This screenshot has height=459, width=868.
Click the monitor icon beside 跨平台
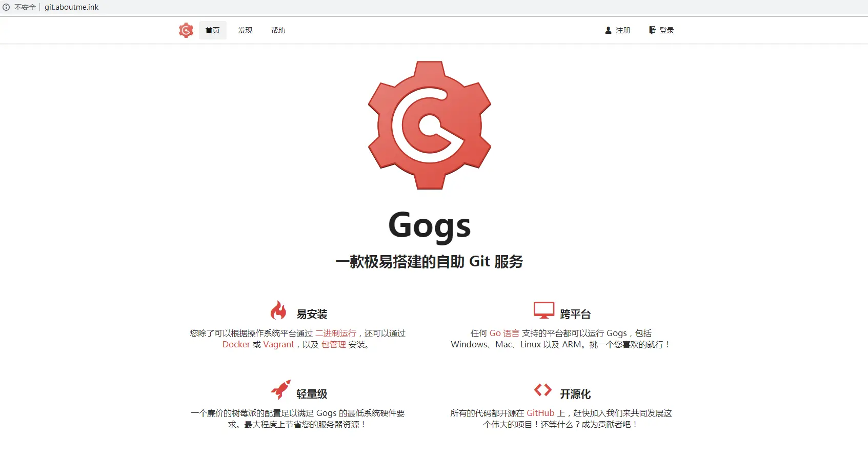coord(544,310)
